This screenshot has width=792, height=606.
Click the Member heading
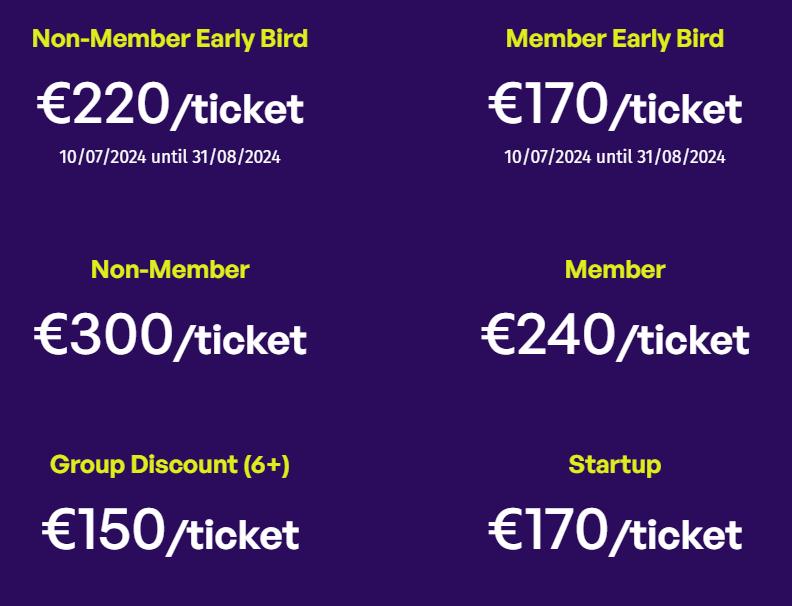tap(615, 270)
